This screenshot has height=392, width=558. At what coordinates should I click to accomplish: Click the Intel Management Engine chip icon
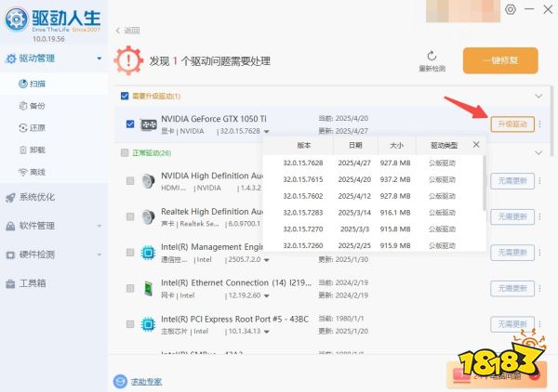point(148,253)
